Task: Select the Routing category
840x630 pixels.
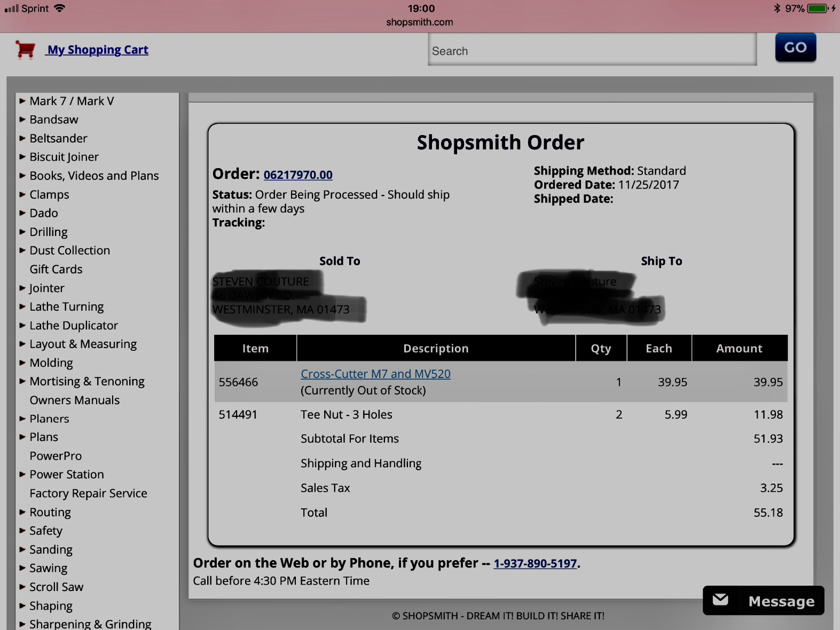Action: pos(50,513)
